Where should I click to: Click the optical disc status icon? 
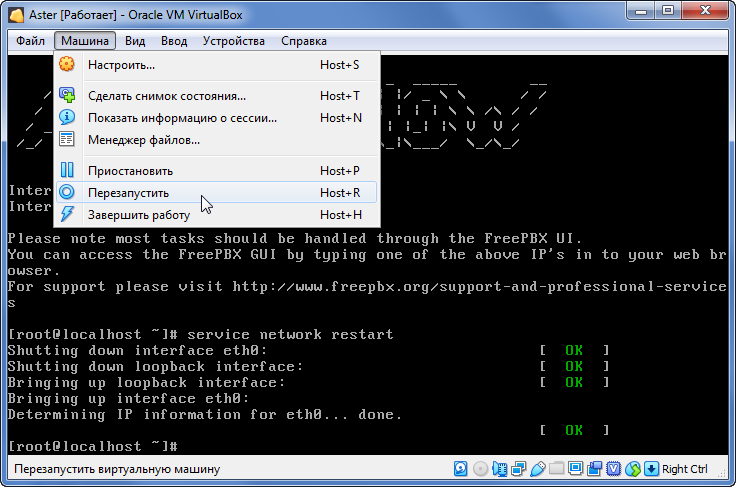click(x=480, y=469)
